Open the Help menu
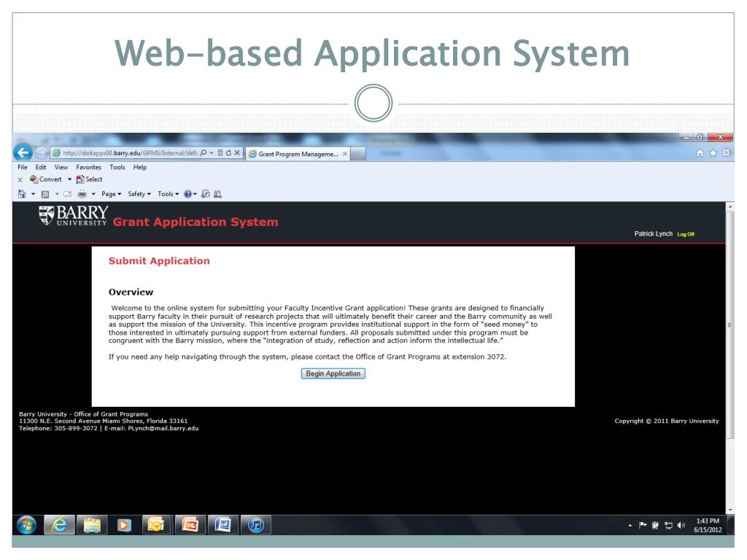 point(140,167)
